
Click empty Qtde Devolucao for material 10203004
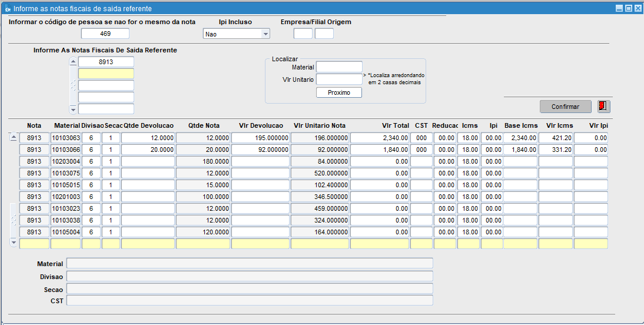tap(148, 161)
